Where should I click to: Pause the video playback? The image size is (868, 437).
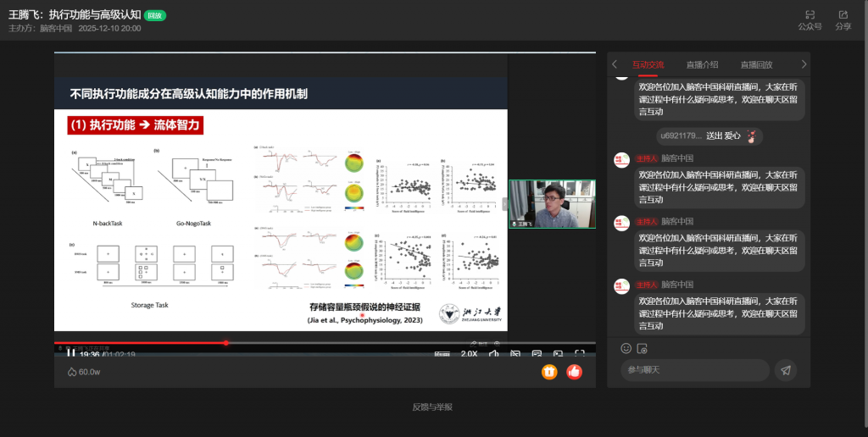[70, 354]
